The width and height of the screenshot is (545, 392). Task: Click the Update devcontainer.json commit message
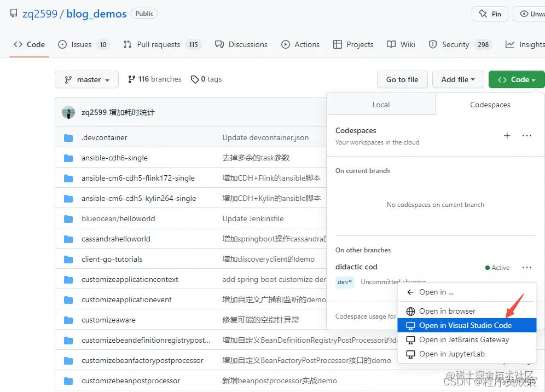(x=265, y=138)
